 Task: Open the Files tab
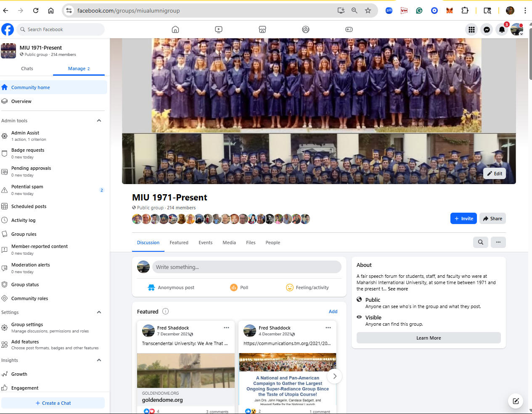251,243
